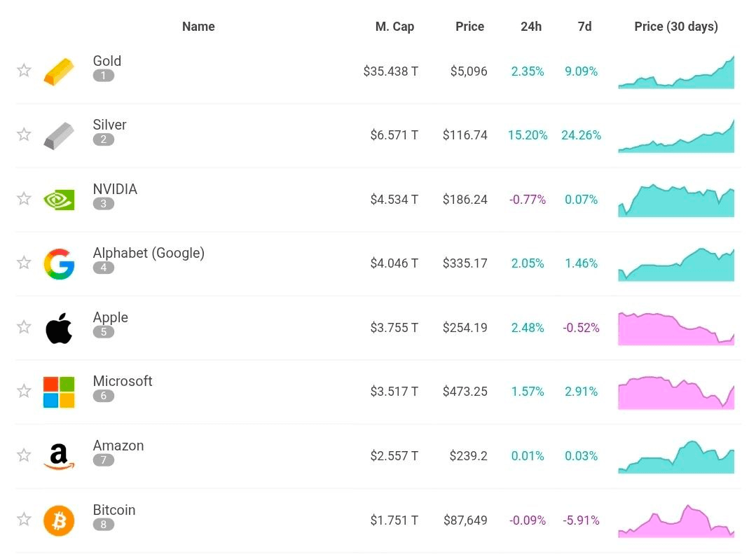Toggle the star next to NVIDIA
This screenshot has height=559, width=756.
pos(24,199)
